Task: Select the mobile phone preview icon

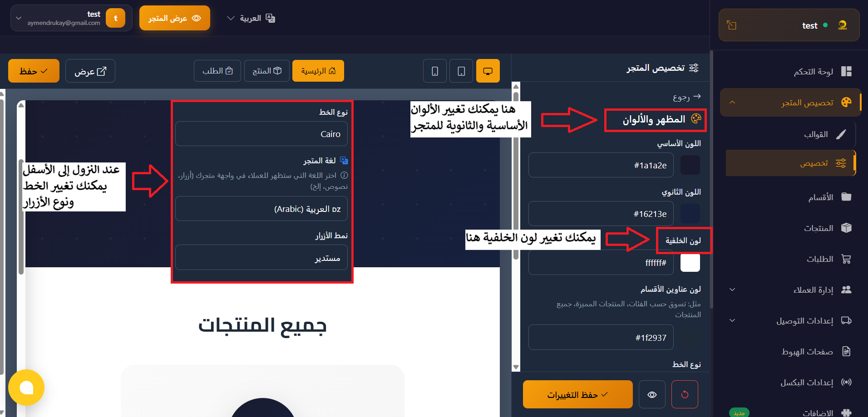Action: point(435,71)
